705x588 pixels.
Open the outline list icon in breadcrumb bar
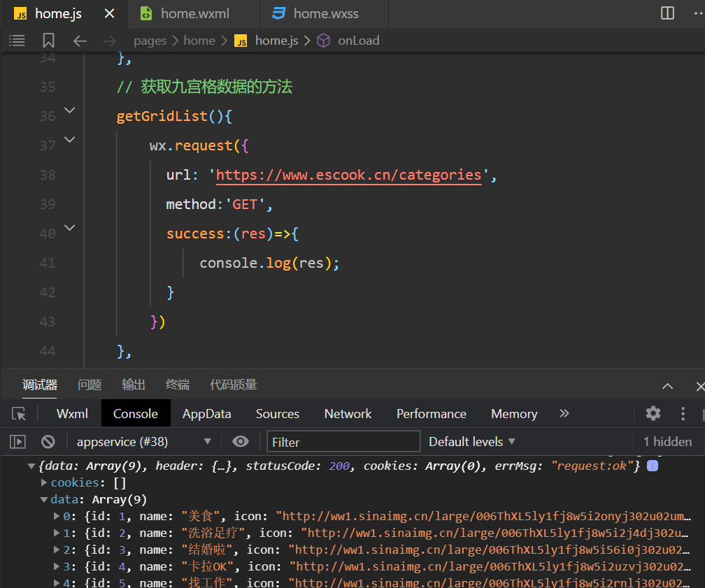(17, 41)
